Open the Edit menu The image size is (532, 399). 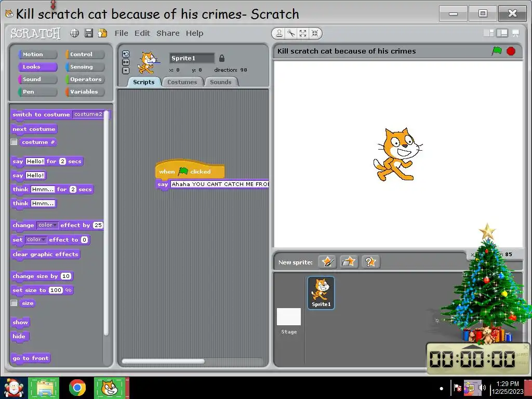click(142, 33)
